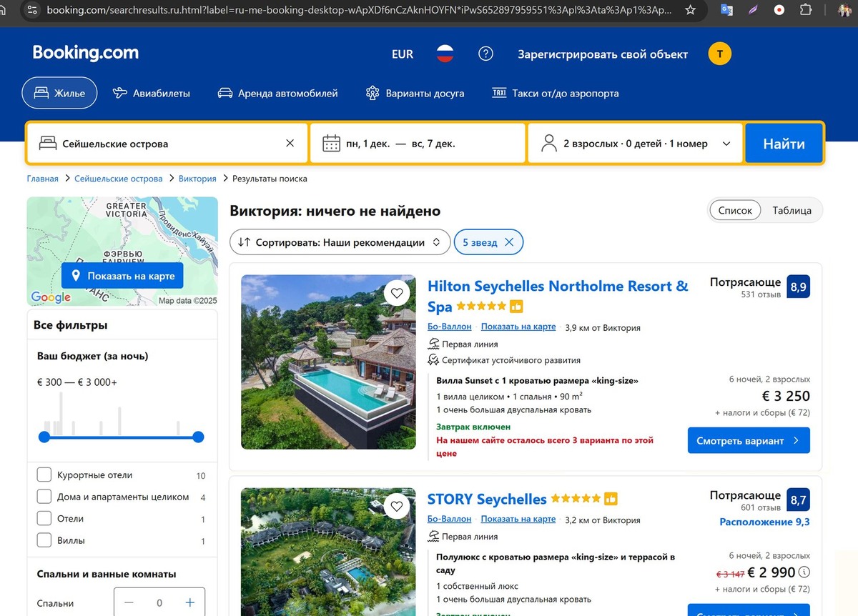Click the Booking.com logo
858x616 pixels.
click(86, 53)
